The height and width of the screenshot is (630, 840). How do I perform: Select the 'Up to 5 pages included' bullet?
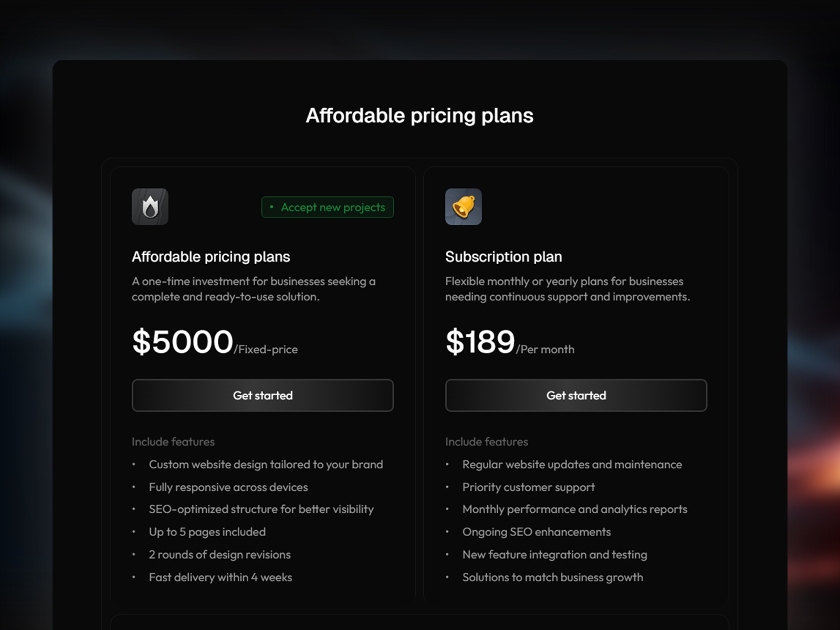(x=207, y=532)
